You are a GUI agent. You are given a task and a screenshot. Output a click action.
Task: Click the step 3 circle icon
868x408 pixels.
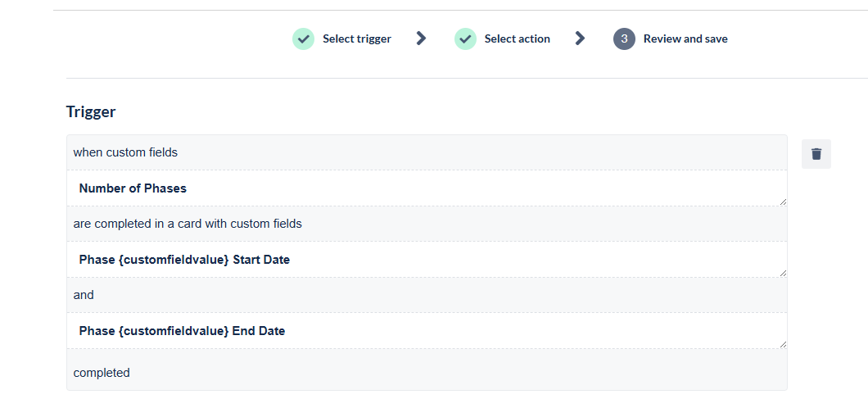(624, 39)
